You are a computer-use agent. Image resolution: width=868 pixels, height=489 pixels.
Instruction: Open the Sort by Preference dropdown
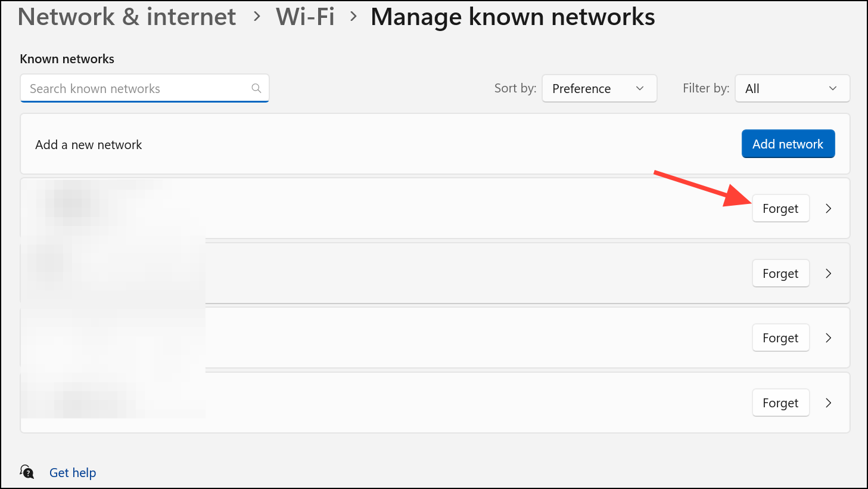[599, 88]
